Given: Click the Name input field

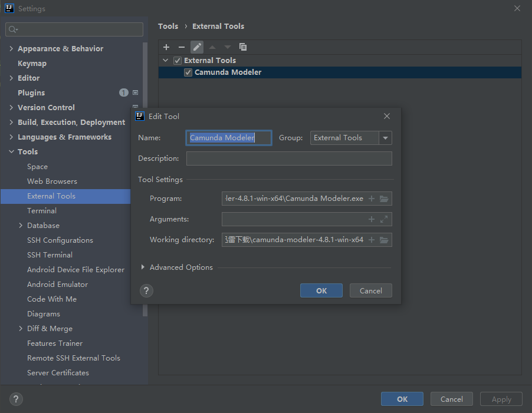Looking at the screenshot, I should (x=229, y=138).
